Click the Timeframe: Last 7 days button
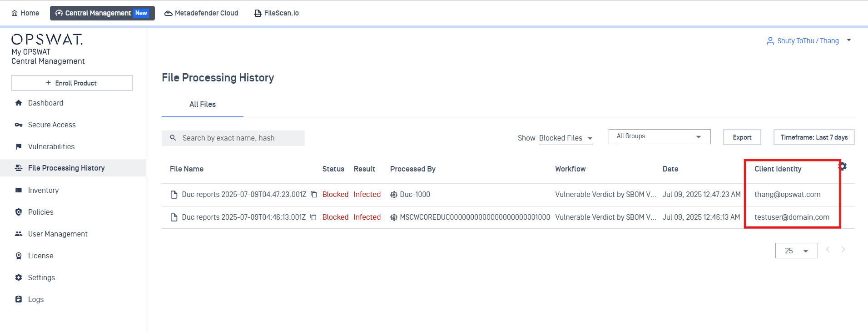868x332 pixels. pos(814,137)
